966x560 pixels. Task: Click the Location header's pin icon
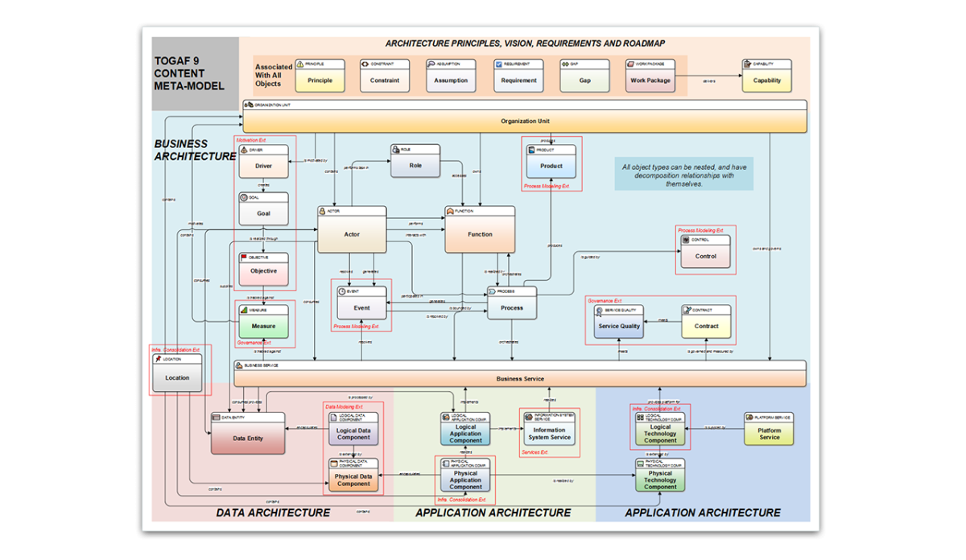[158, 359]
